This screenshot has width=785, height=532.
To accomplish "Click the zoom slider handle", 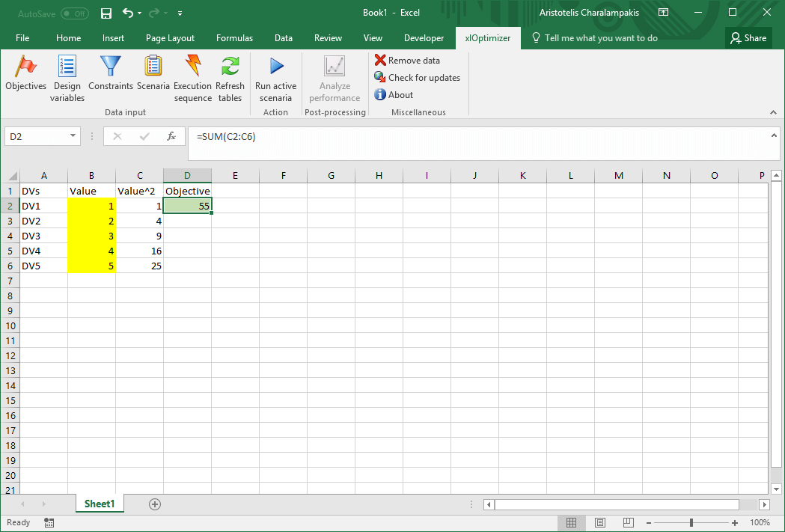I will 691,522.
